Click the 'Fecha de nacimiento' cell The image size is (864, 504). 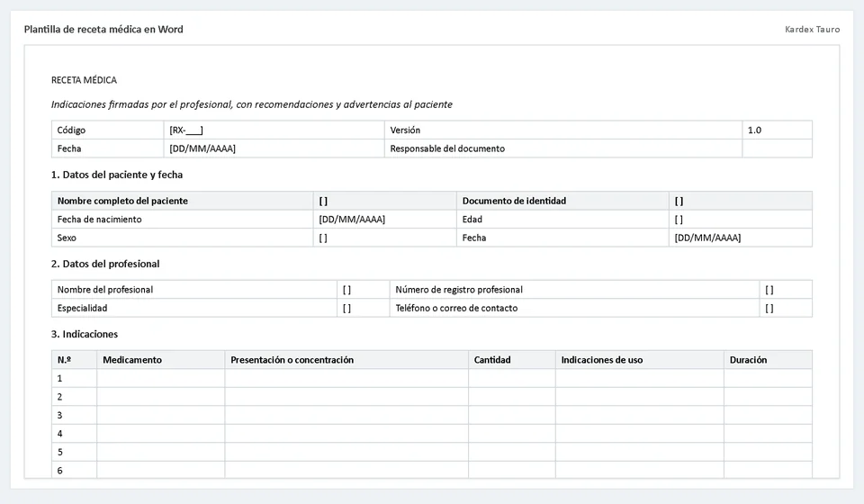(183, 220)
